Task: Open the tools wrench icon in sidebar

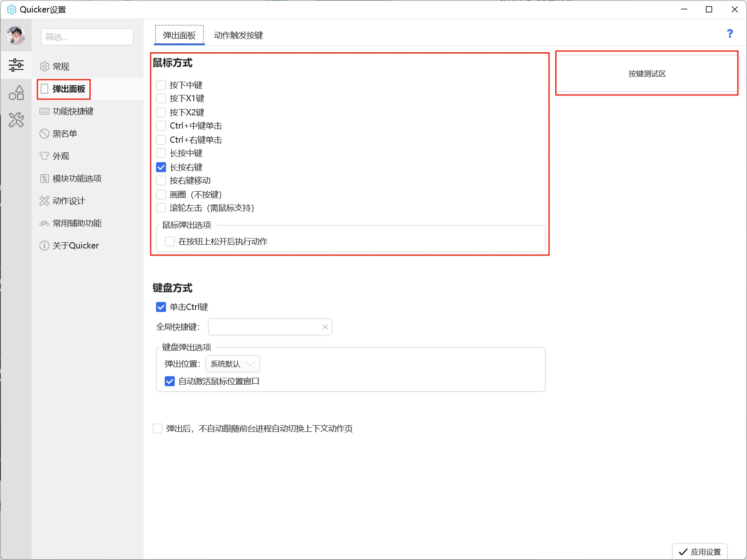Action: [16, 120]
